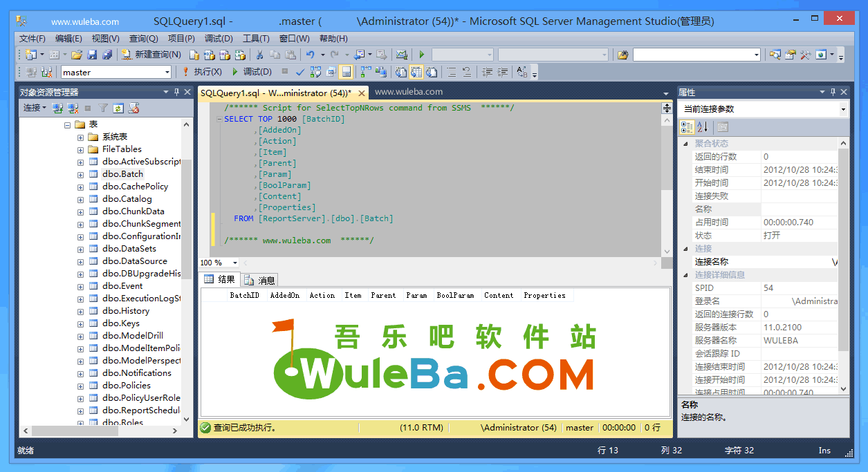Click the Save All icon
The width and height of the screenshot is (868, 472).
click(x=107, y=55)
